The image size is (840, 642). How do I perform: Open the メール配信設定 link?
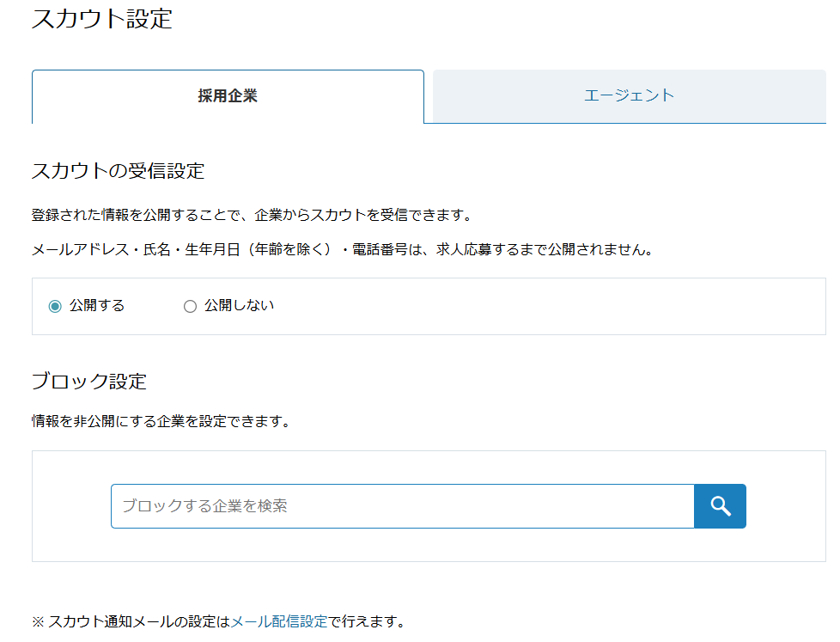tap(278, 621)
